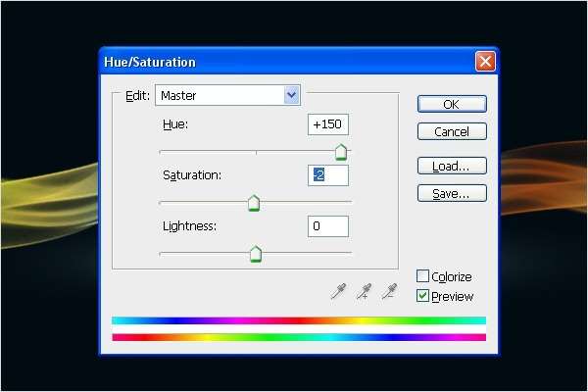Close the Hue/Saturation dialog
This screenshot has width=588, height=392.
485,61
